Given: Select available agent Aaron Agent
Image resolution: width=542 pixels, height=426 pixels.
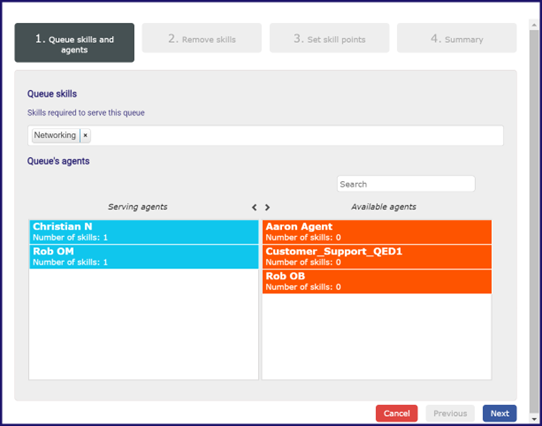Looking at the screenshot, I should pyautogui.click(x=377, y=232).
